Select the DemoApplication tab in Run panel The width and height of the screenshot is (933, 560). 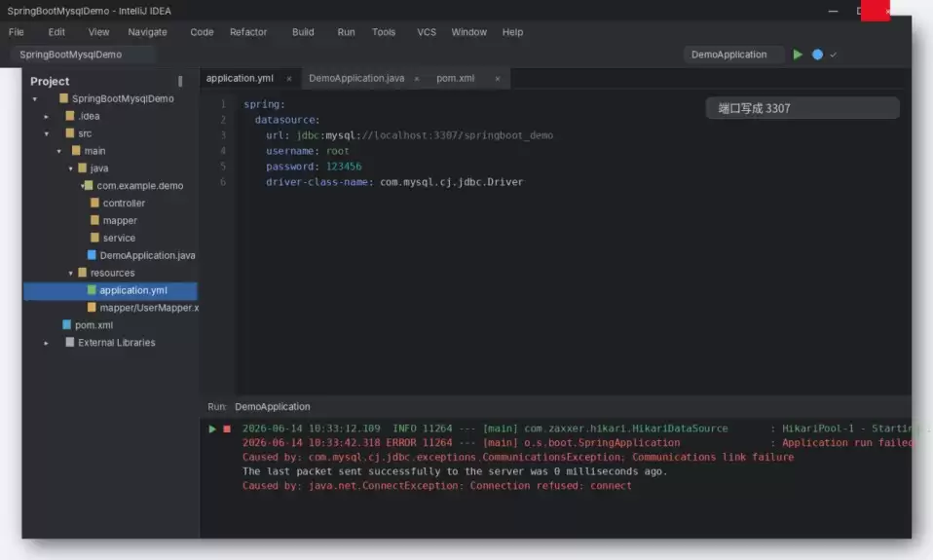[272, 406]
